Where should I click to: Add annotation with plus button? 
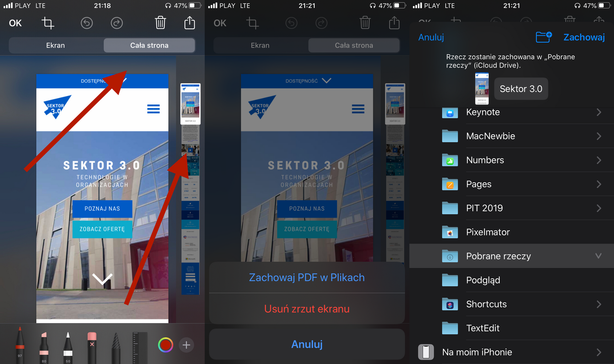[186, 345]
